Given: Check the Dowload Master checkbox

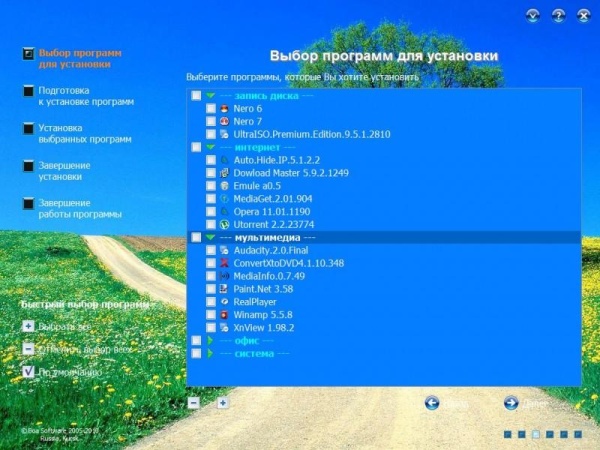Looking at the screenshot, I should (x=211, y=173).
